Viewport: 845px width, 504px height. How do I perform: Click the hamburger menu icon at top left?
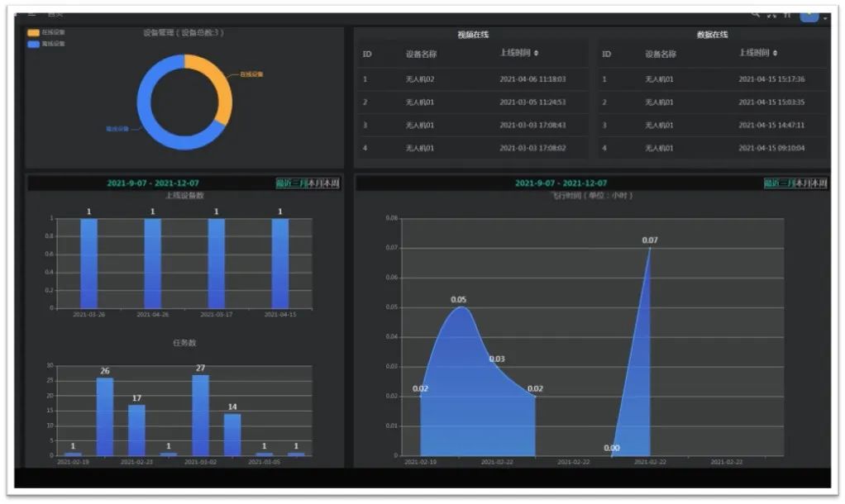pyautogui.click(x=31, y=14)
